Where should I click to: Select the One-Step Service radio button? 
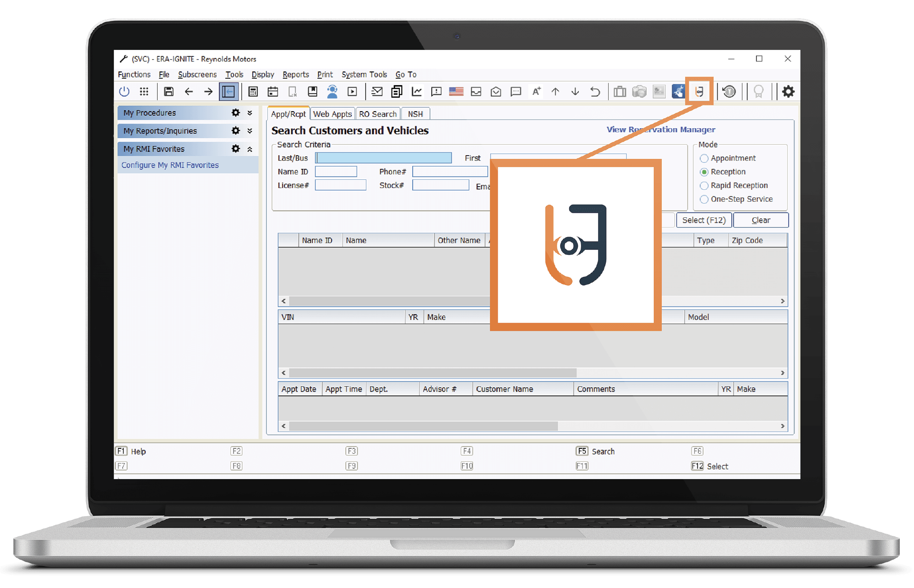click(704, 200)
